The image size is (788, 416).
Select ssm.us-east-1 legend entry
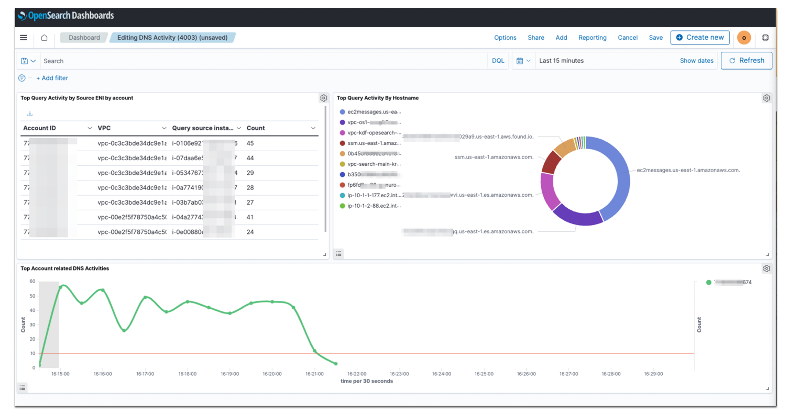(370, 143)
